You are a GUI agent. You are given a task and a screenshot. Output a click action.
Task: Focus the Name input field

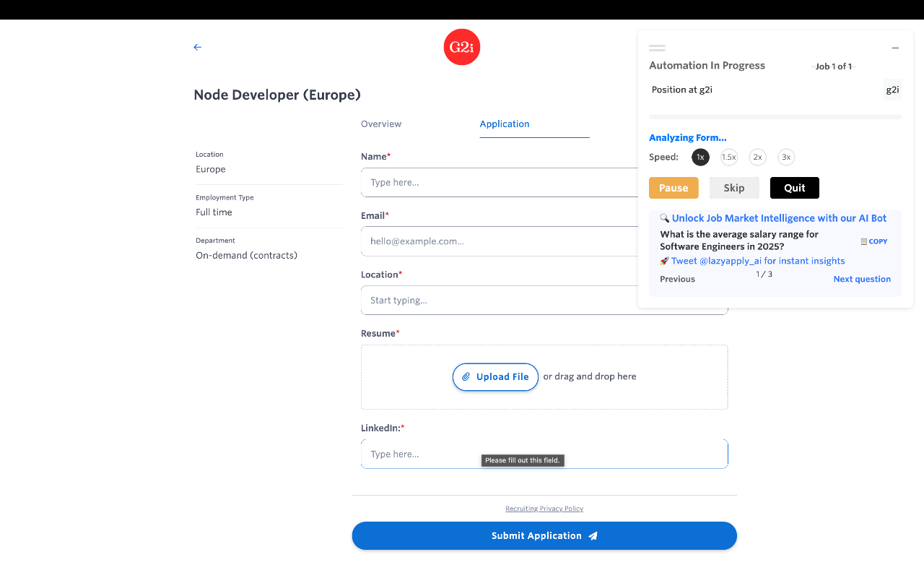point(500,182)
